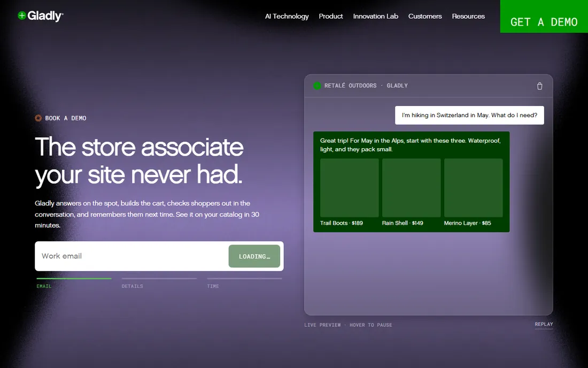Select the Details progress step

[x=159, y=283]
